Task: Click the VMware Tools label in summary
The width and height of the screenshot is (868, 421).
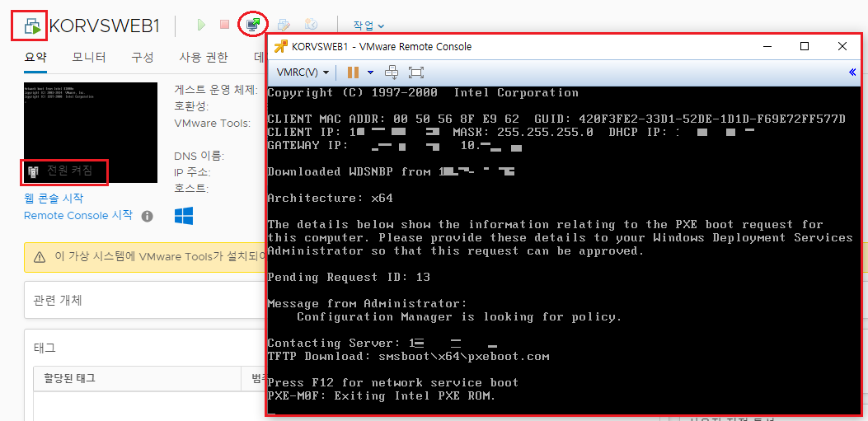Action: tap(212, 123)
